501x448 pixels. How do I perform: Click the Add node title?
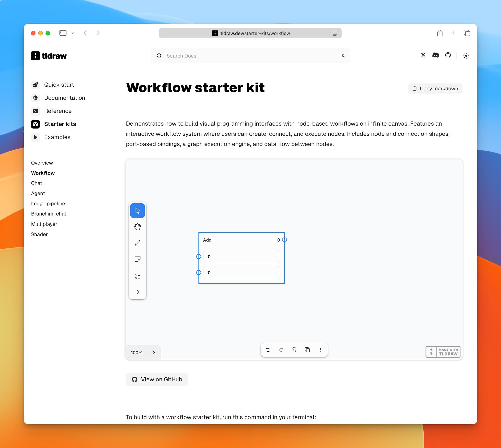207,240
